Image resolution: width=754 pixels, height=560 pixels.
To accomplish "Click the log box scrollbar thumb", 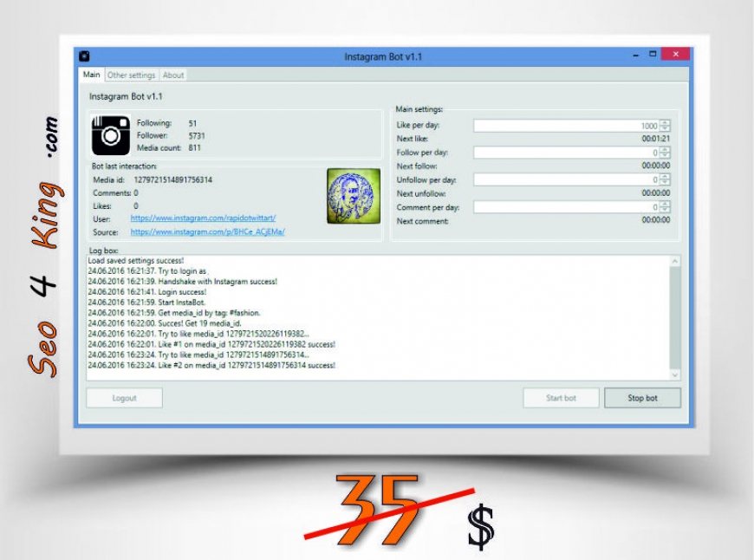I will [674, 318].
